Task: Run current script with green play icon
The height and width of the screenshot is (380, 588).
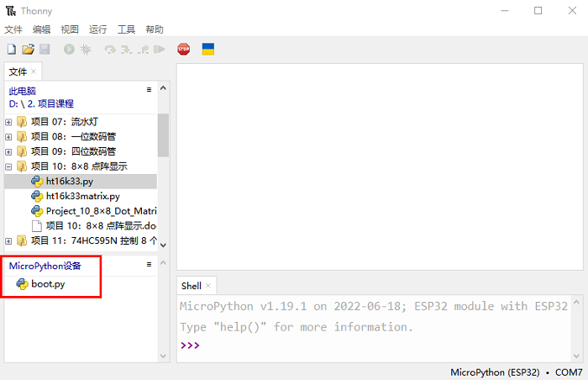Action: (69, 50)
